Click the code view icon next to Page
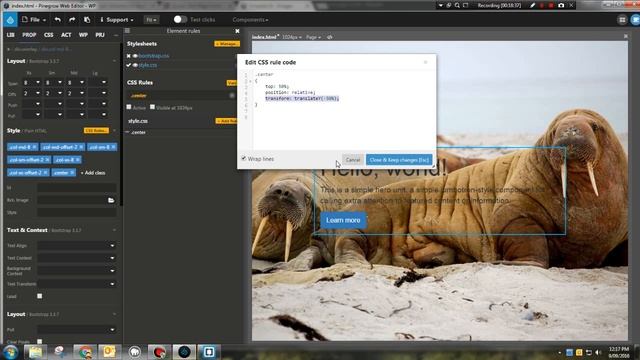Viewport: 640px width, 360px height. point(329,37)
